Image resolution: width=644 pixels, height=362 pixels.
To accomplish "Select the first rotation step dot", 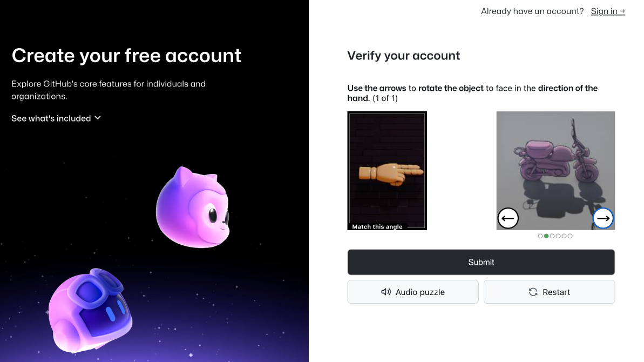I will pyautogui.click(x=540, y=236).
